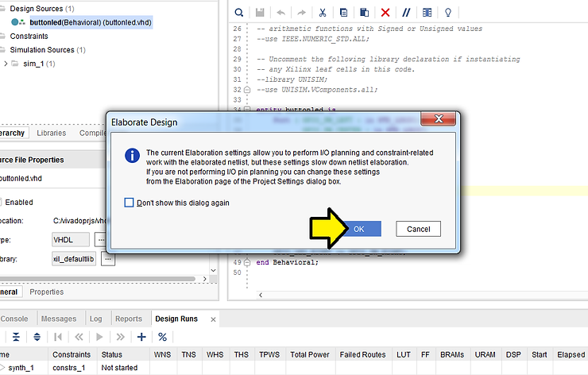The width and height of the screenshot is (588, 375).
Task: Close the Elaborate Design dialog
Action: pos(438,119)
